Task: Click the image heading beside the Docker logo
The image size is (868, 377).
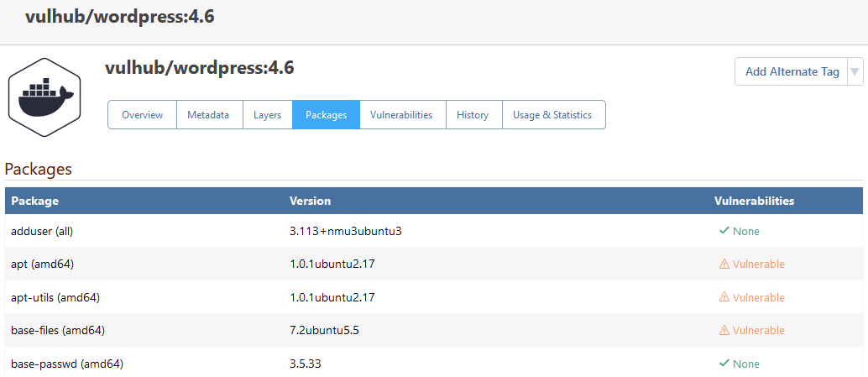Action: (199, 68)
